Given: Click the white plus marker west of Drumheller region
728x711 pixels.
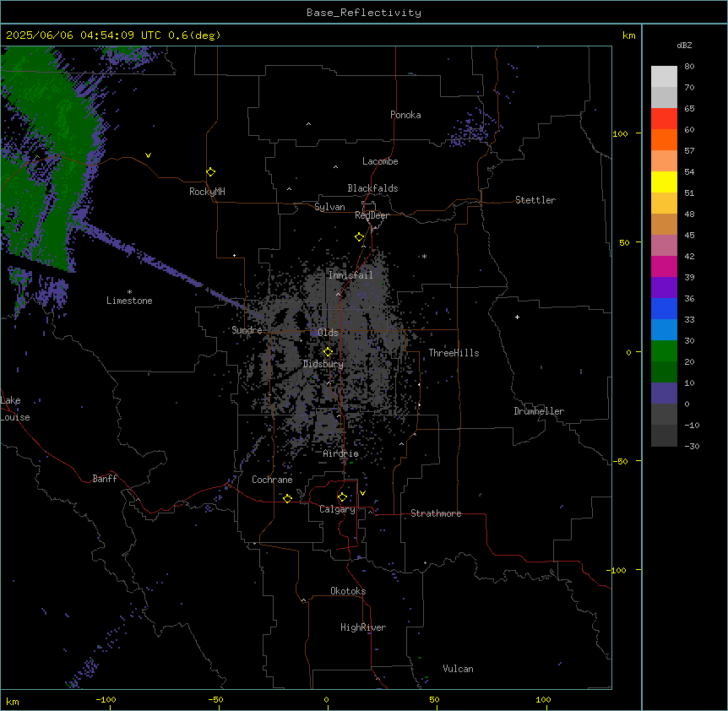Looking at the screenshot, I should pyautogui.click(x=517, y=317).
